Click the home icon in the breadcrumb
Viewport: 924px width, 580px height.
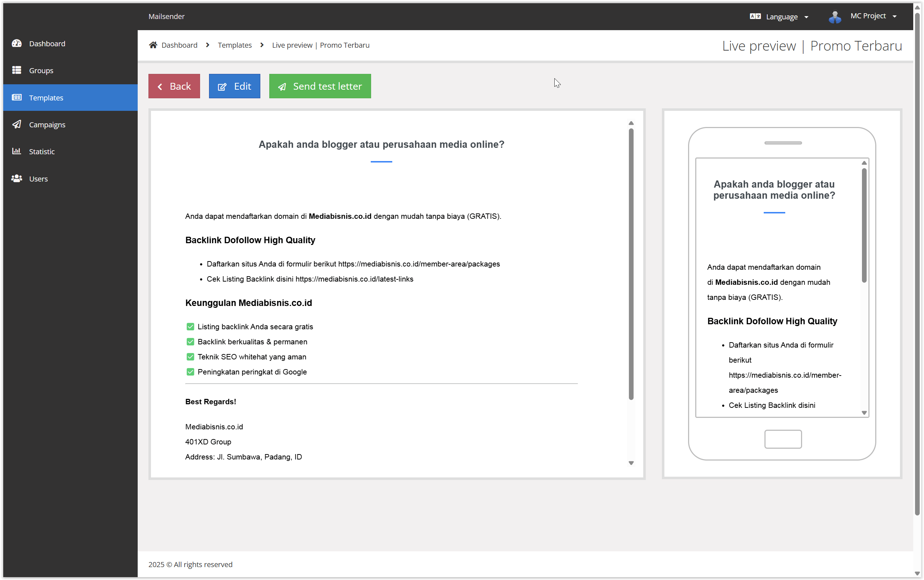point(153,44)
